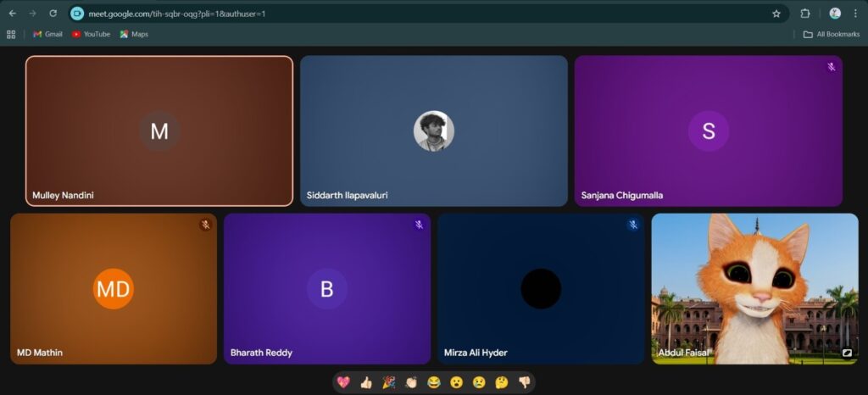The height and width of the screenshot is (395, 868).
Task: Send the sparkling heart emoji reaction
Action: [x=343, y=382]
